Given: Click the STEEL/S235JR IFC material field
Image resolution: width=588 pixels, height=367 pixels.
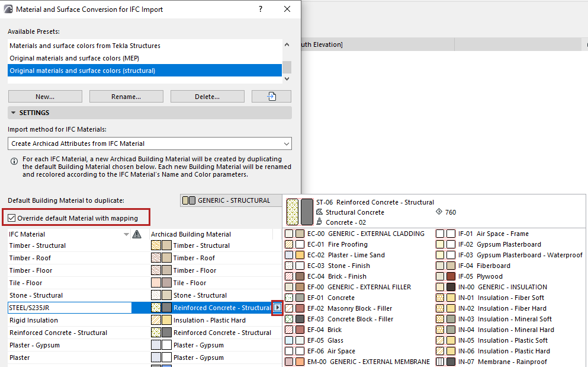Looking at the screenshot, I should click(x=70, y=308).
